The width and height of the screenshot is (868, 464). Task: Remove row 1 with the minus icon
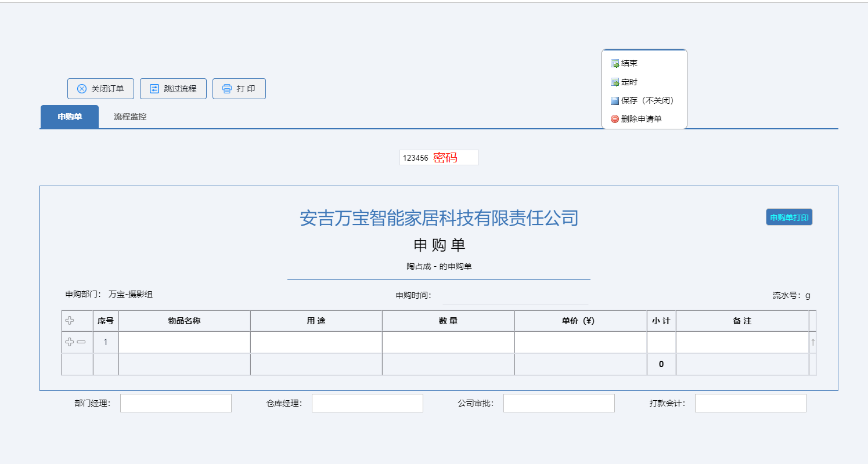[81, 342]
